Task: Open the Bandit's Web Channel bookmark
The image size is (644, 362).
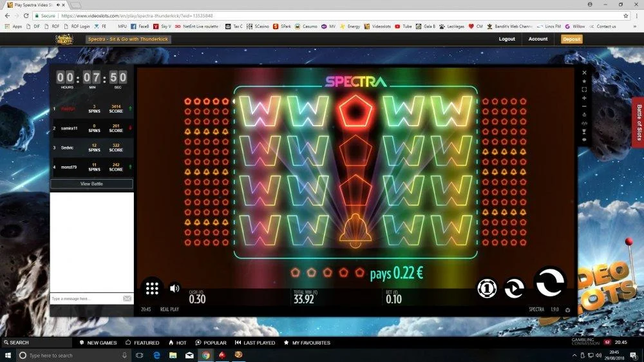Action: 509,26
